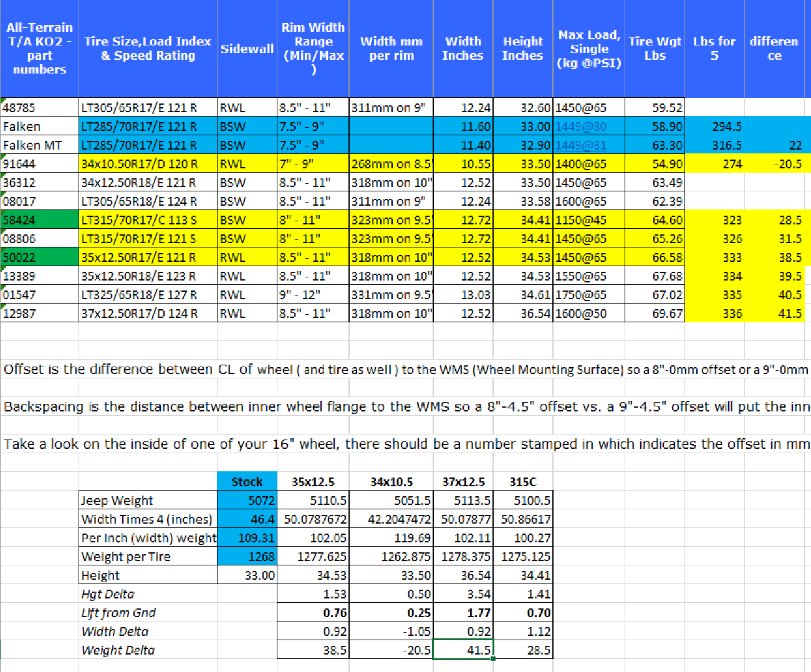This screenshot has height=672, width=811.
Task: Select Hgt Delta value 3.54
Action: (x=463, y=594)
